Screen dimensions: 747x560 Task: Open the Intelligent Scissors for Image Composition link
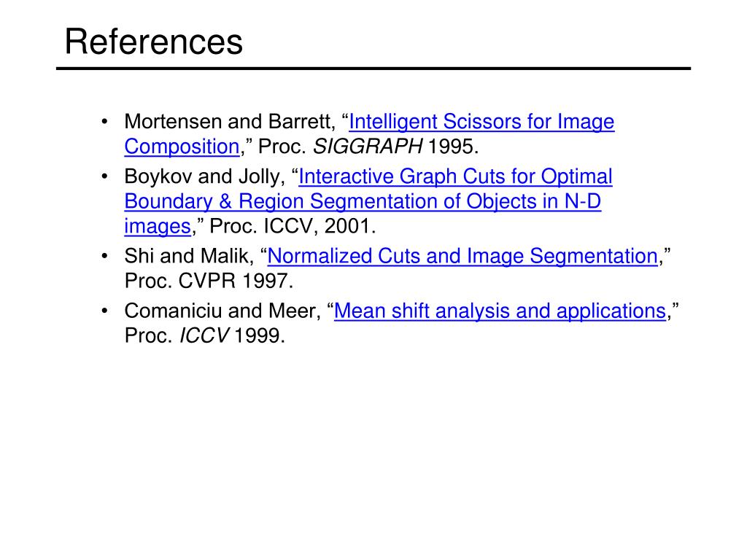pos(481,122)
